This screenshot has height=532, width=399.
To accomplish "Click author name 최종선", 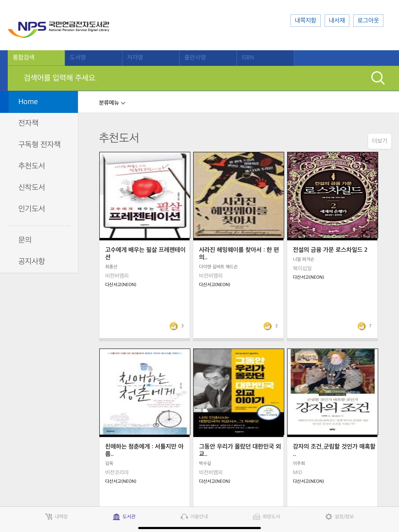I will point(111,266).
